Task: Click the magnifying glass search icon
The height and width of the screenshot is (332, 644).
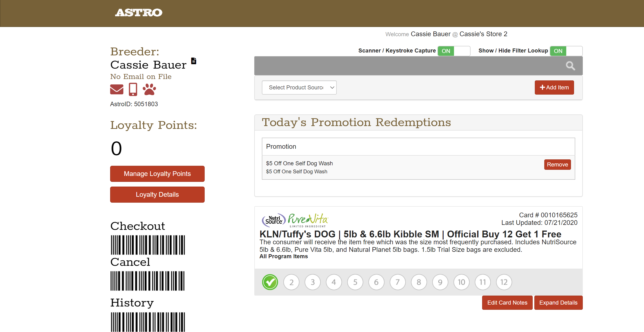Action: [x=570, y=66]
